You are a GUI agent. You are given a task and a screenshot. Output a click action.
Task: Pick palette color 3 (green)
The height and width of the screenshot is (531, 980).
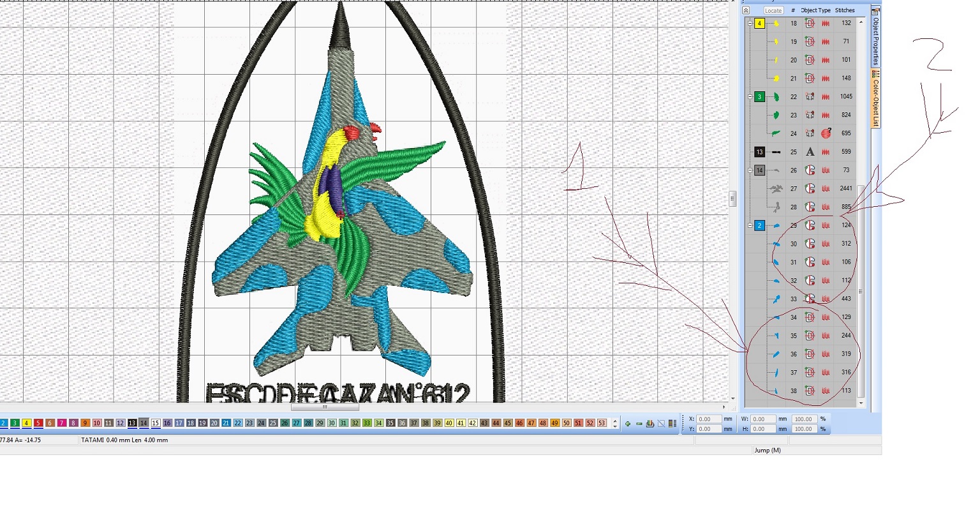(15, 423)
